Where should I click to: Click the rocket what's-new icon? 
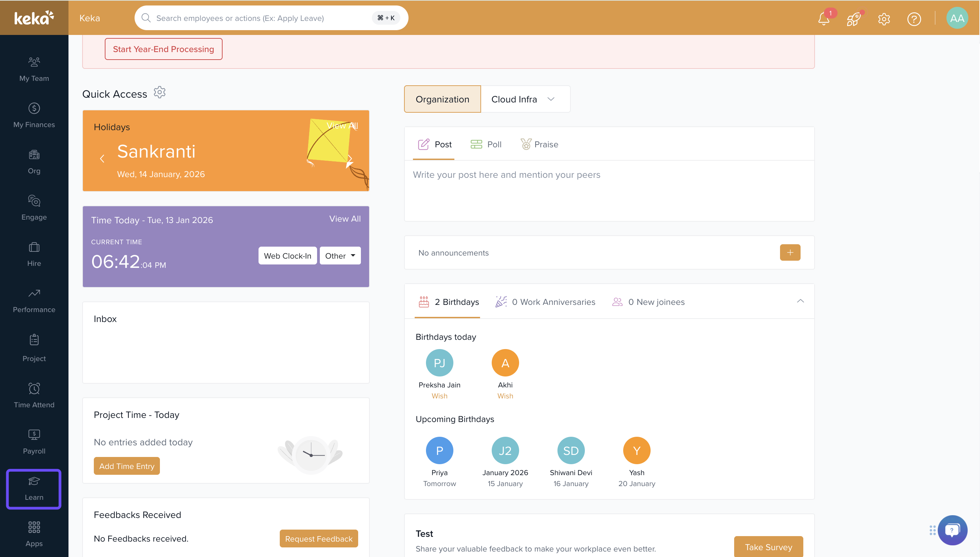coord(853,19)
